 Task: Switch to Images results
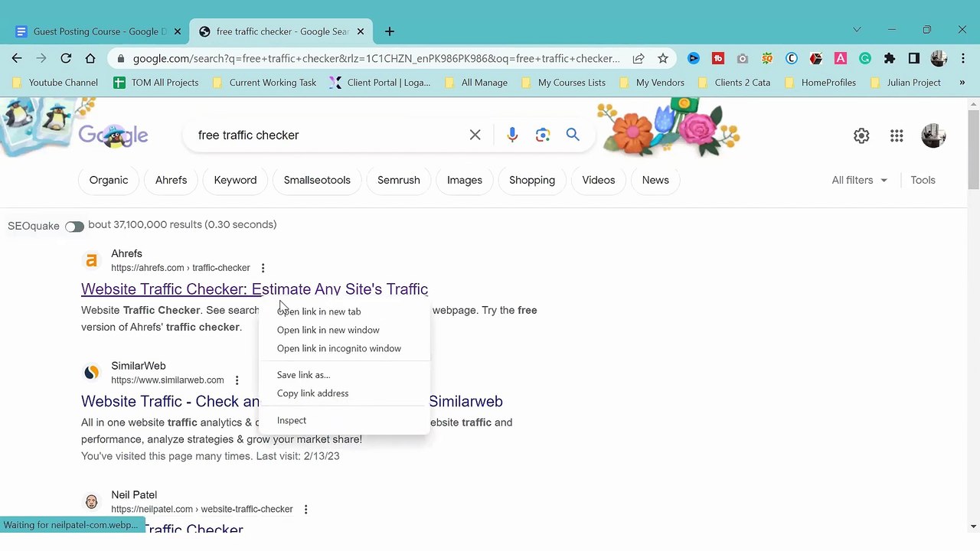click(465, 180)
